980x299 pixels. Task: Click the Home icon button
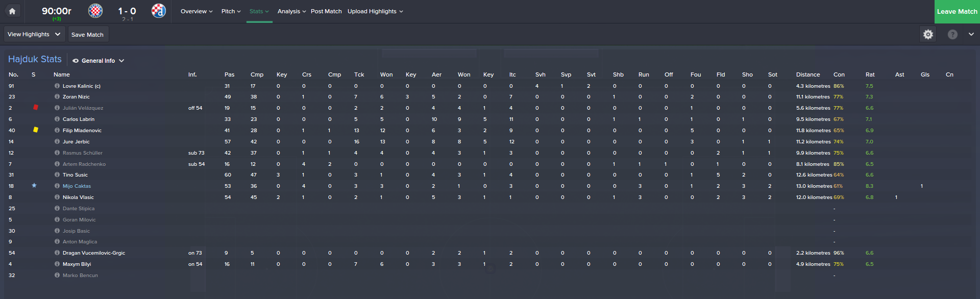coord(12,11)
